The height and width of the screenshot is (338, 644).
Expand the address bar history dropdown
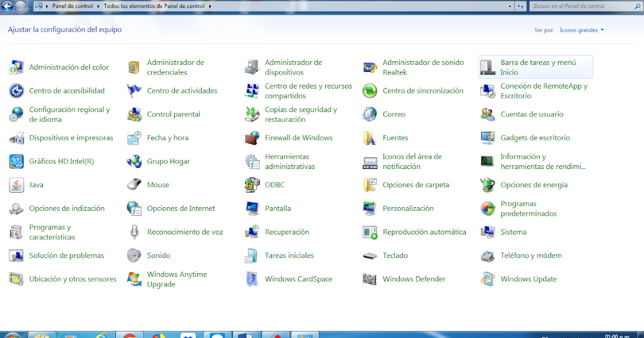pos(510,6)
